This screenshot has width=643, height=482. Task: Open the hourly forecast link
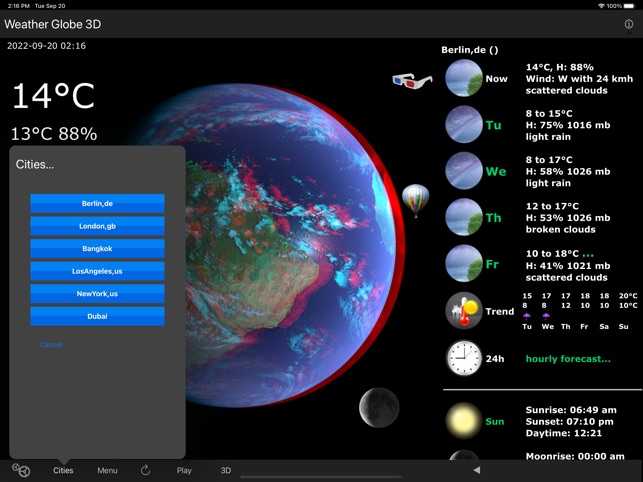pos(568,359)
